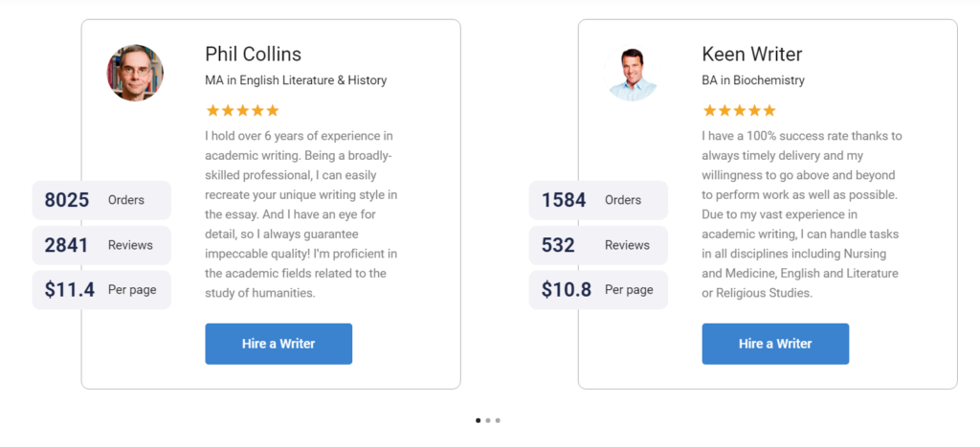
Task: Select the second carousel pagination dot
Action: [x=488, y=421]
